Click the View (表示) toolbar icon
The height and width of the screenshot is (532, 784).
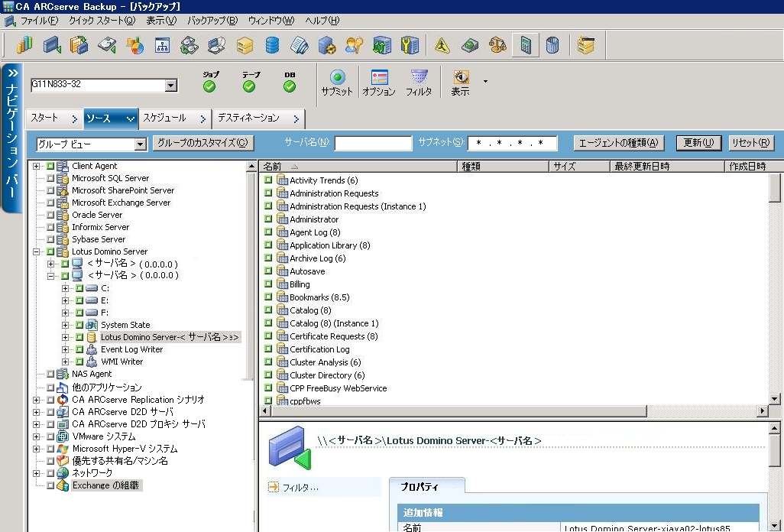coord(461,78)
